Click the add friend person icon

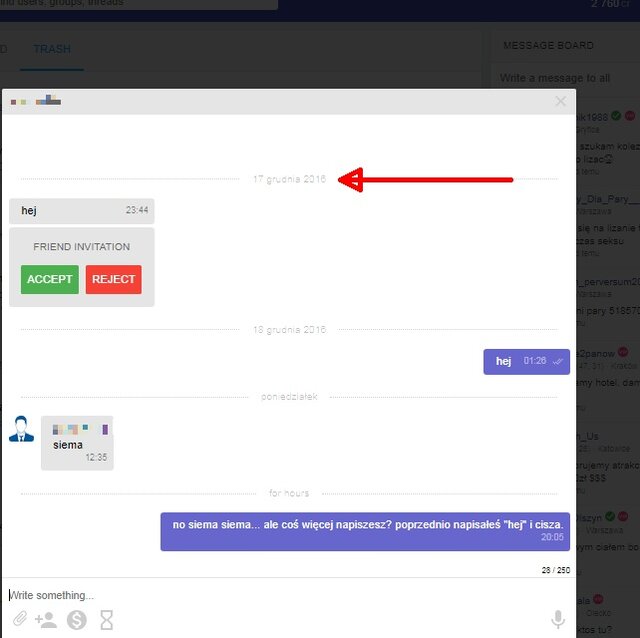pyautogui.click(x=46, y=620)
